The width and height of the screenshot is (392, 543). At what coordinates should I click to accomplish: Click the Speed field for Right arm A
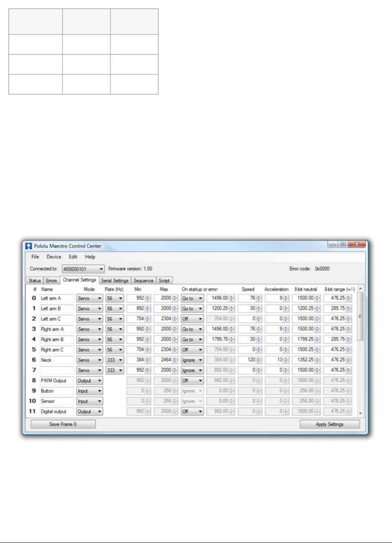[250, 329]
